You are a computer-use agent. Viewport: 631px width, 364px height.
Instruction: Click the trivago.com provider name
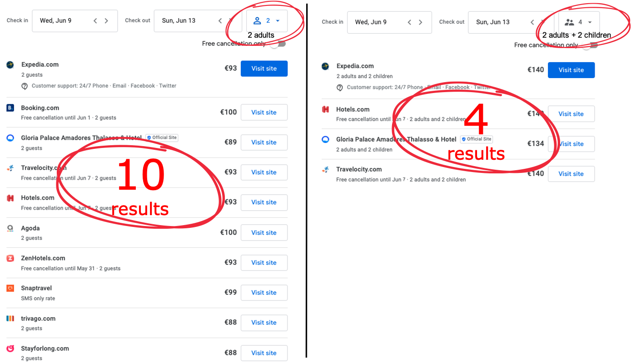point(38,319)
